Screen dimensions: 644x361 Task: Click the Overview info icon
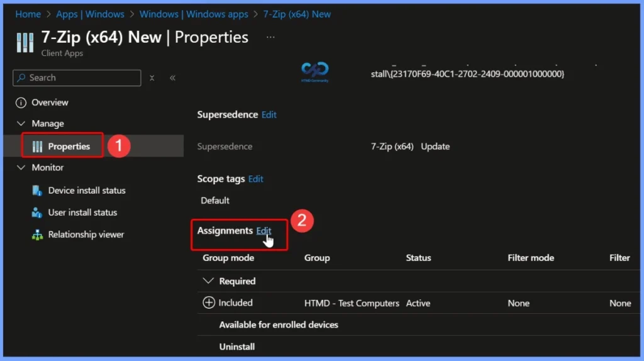[x=21, y=103]
